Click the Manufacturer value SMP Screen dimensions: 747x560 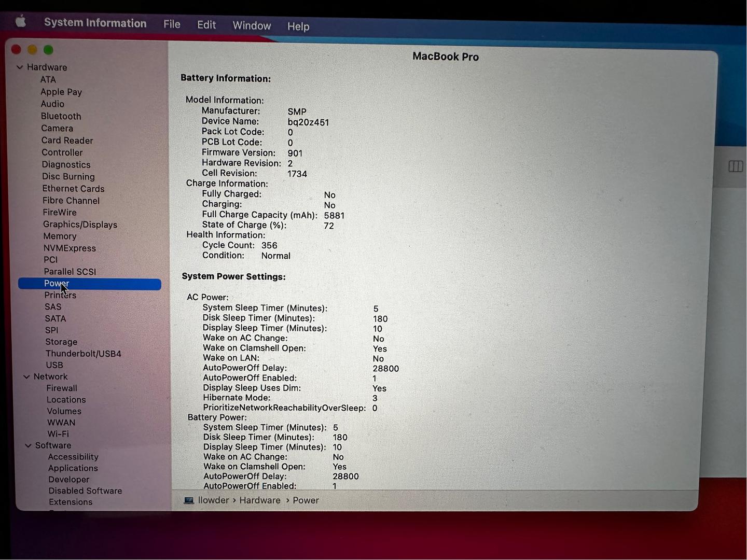click(297, 111)
